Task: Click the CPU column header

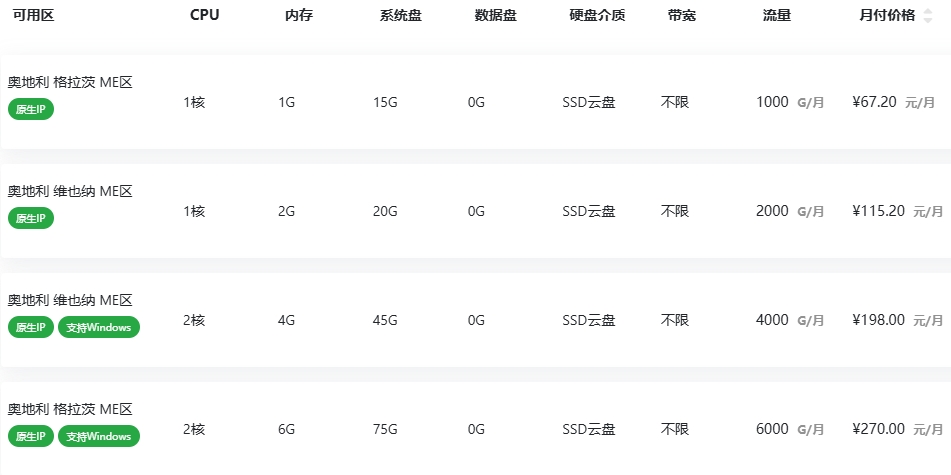Action: pyautogui.click(x=204, y=16)
